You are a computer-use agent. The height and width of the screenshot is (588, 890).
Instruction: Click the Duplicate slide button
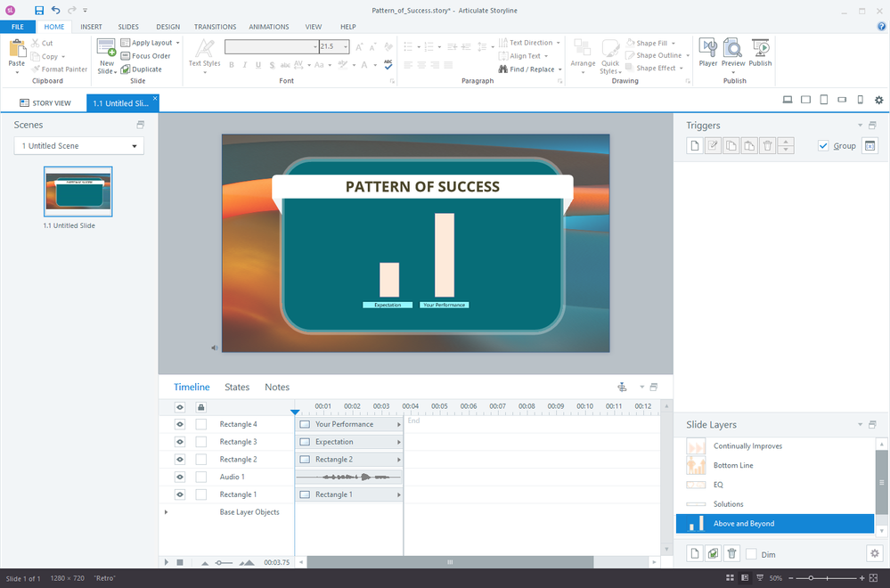(142, 69)
